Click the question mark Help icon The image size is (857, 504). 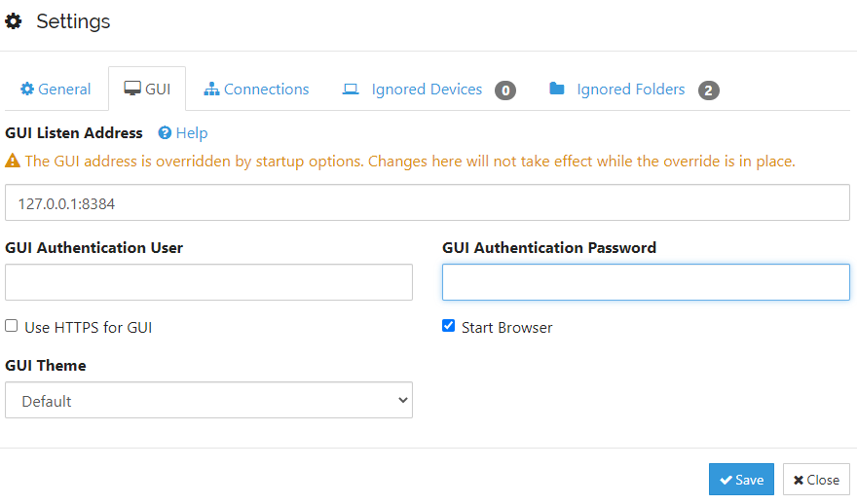coord(165,132)
